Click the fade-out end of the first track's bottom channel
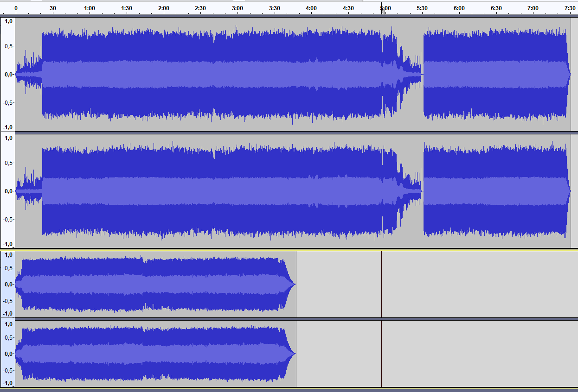 (x=569, y=191)
